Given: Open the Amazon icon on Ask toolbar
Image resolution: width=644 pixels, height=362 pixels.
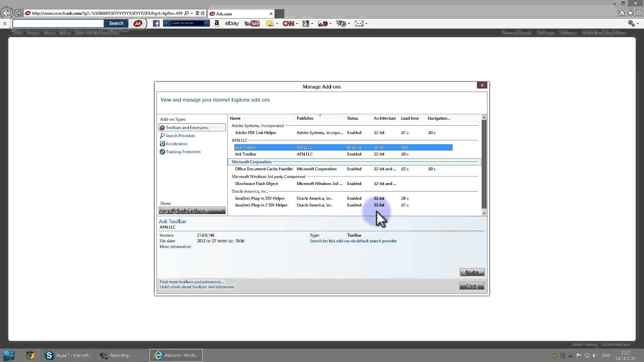Looking at the screenshot, I should coord(217,23).
